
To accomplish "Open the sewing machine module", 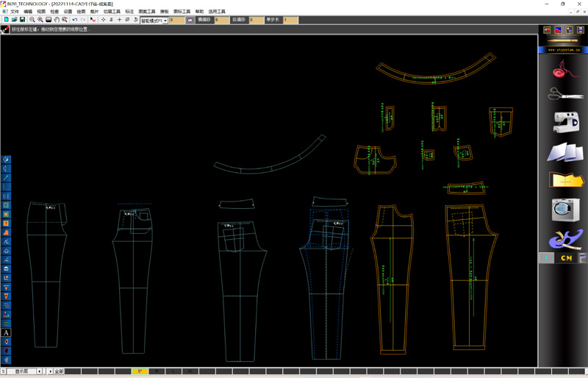I will click(x=564, y=121).
